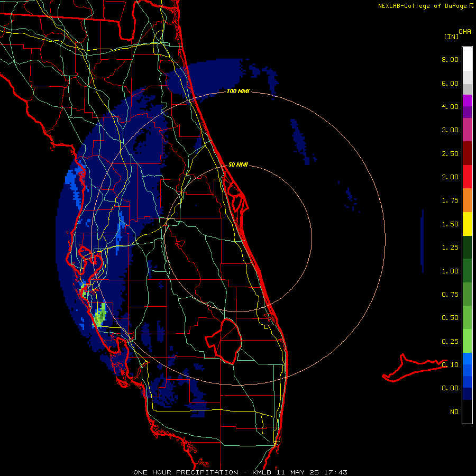Viewport: 476px width, 476px height.
Task: Click the 0.50 legend value
Action: click(450, 318)
